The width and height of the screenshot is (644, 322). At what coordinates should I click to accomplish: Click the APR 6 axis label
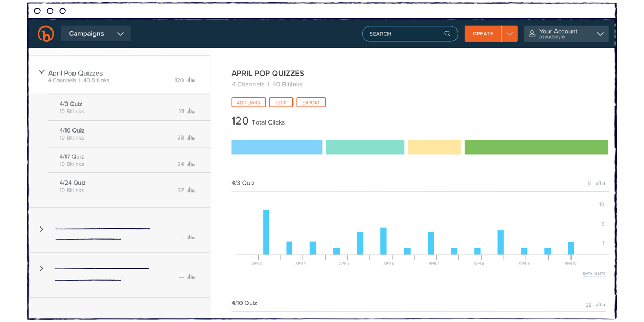click(389, 264)
